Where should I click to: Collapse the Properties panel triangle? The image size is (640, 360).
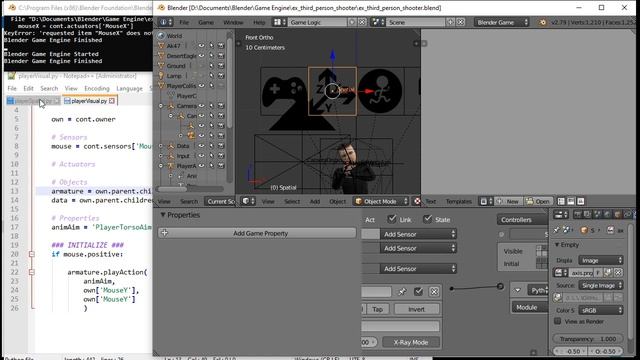(163, 215)
